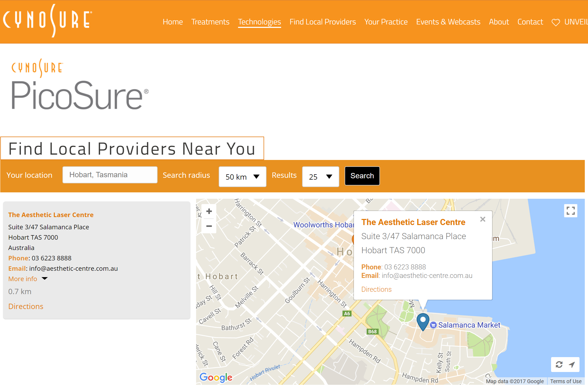Viewport: 588px width, 385px height.
Task: Click the map zoom out minus button
Action: (209, 226)
